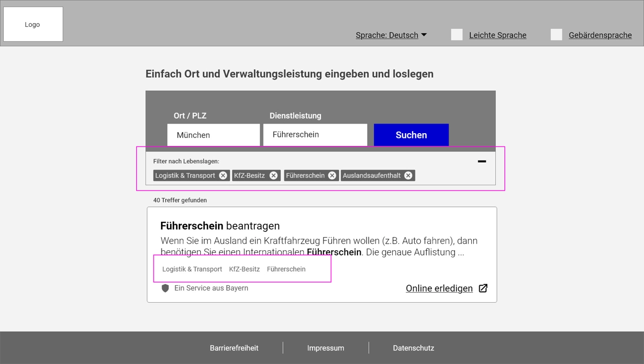Click the Führerschein tag in the result card
This screenshot has height=364, width=644.
click(x=286, y=269)
